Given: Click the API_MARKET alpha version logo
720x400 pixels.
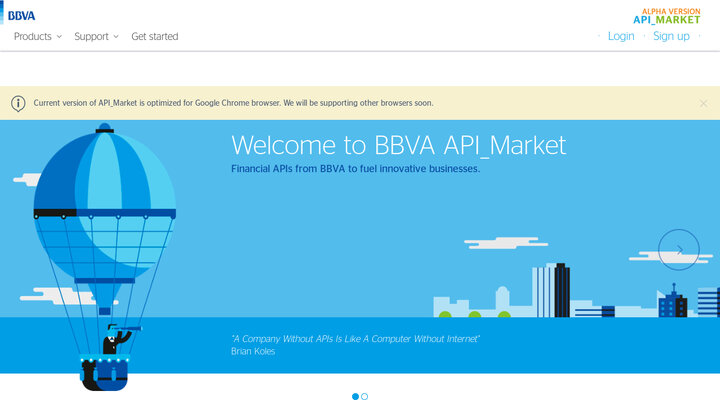Looking at the screenshot, I should point(667,16).
